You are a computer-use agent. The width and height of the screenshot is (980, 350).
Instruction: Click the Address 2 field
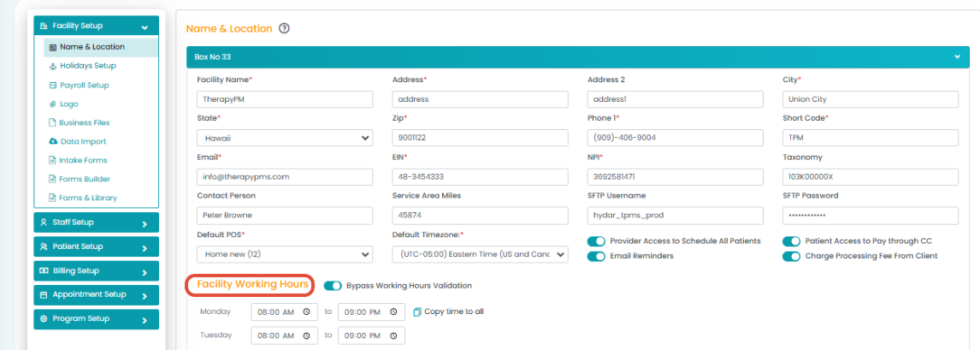point(676,99)
